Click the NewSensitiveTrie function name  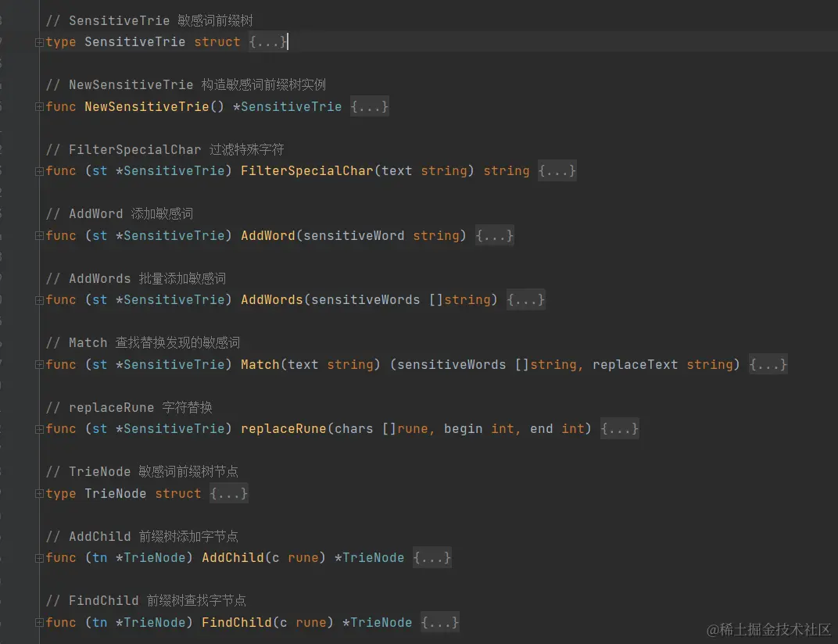[x=147, y=106]
